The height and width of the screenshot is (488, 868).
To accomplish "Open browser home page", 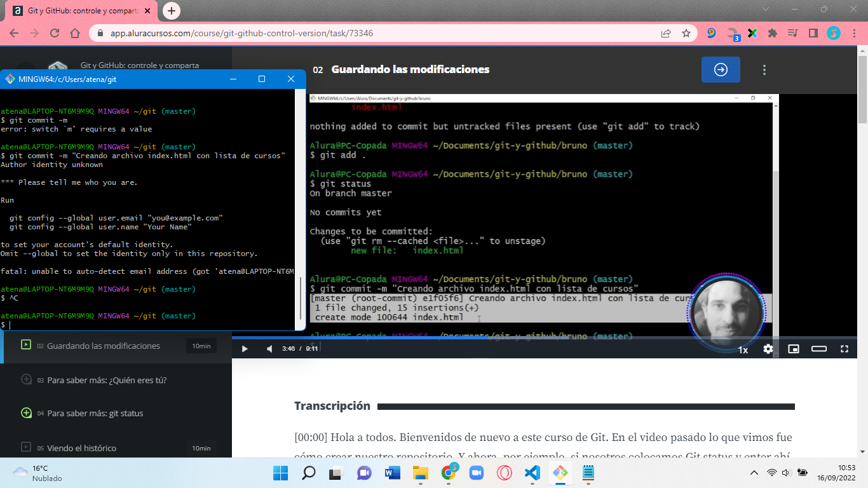I will pos(75,33).
